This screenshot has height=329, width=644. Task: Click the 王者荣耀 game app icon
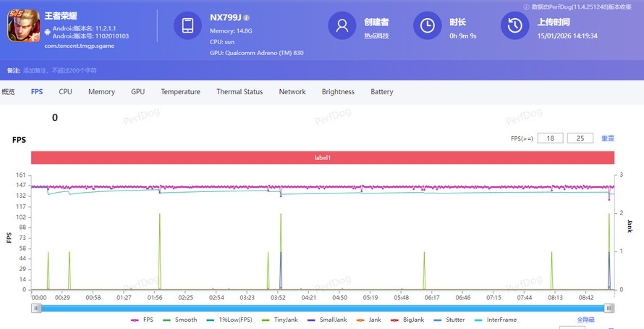tap(23, 25)
